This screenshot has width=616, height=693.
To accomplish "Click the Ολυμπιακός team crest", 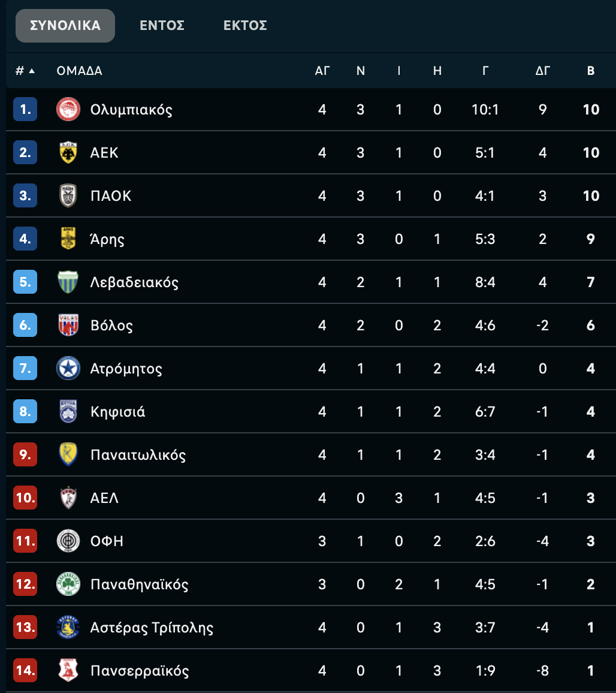I will tap(68, 109).
